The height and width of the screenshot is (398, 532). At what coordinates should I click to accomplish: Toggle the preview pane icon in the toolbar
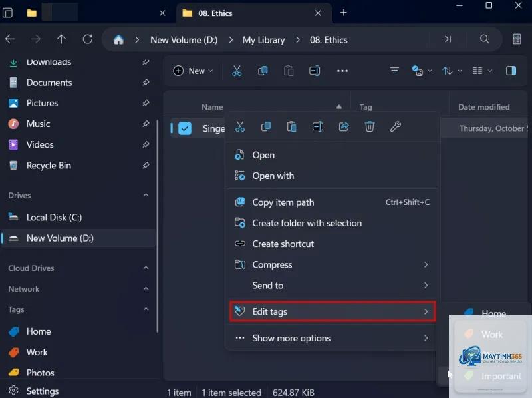click(511, 71)
